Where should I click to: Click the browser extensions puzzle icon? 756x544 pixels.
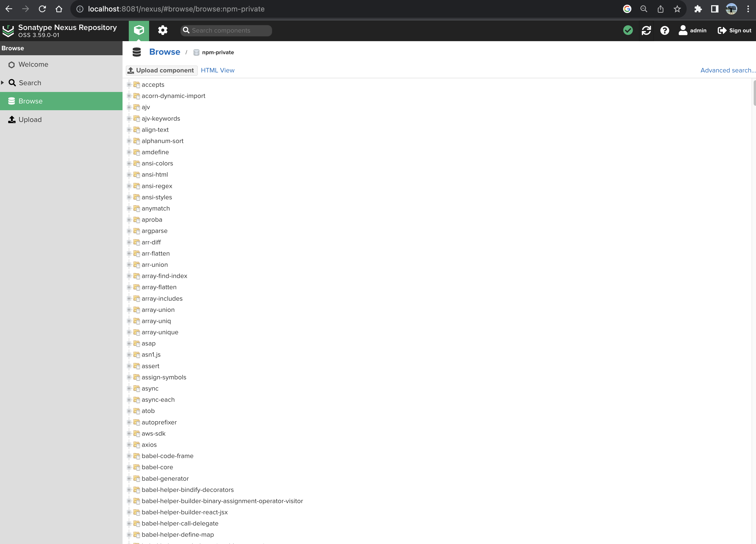click(x=698, y=9)
